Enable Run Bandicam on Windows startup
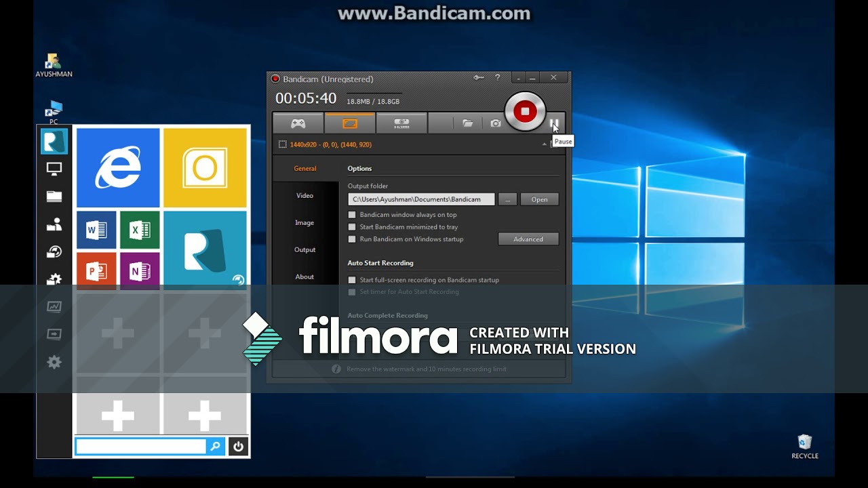The height and width of the screenshot is (488, 868). [x=352, y=239]
